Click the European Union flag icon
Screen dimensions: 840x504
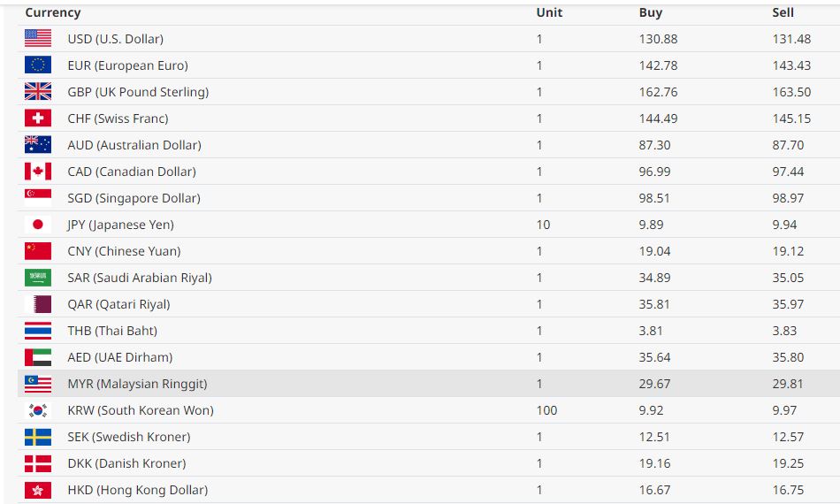pyautogui.click(x=37, y=65)
